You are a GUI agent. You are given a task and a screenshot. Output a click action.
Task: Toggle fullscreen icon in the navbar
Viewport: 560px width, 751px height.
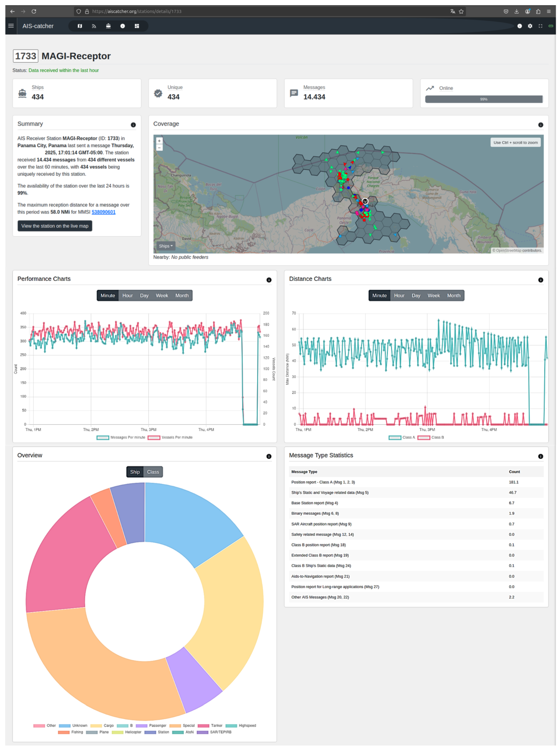(540, 26)
